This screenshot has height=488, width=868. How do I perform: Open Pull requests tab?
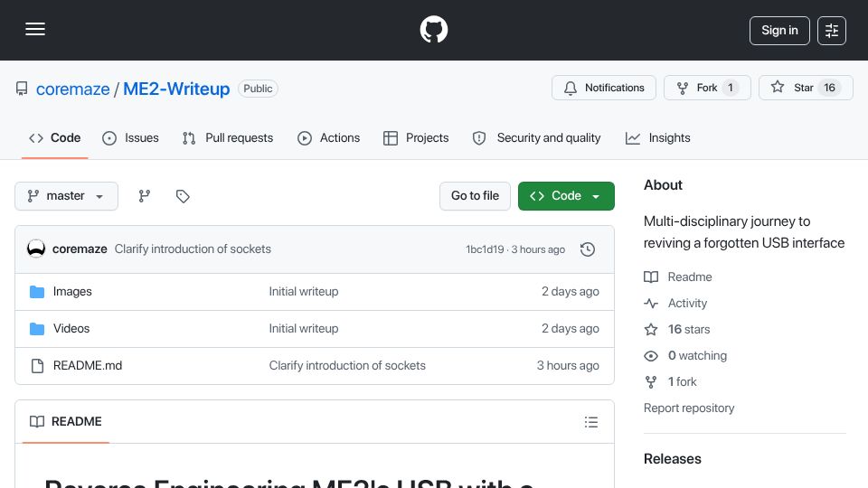228,137
